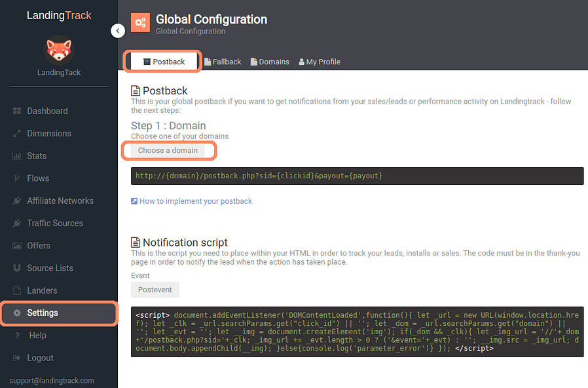588x388 pixels.
Task: Click the postback URL code box
Action: [358, 176]
